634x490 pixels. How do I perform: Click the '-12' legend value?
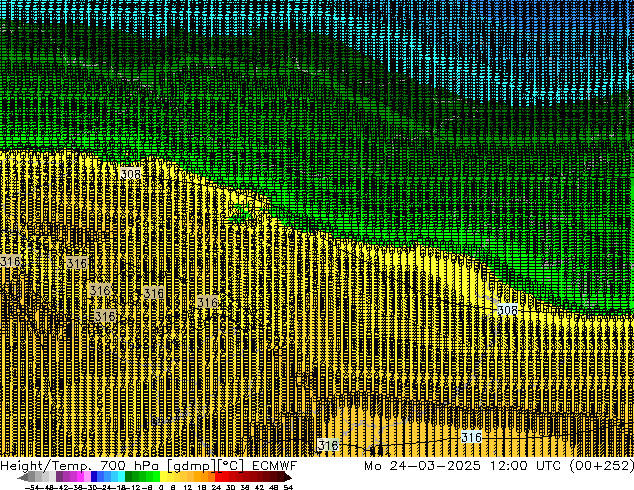(x=135, y=488)
